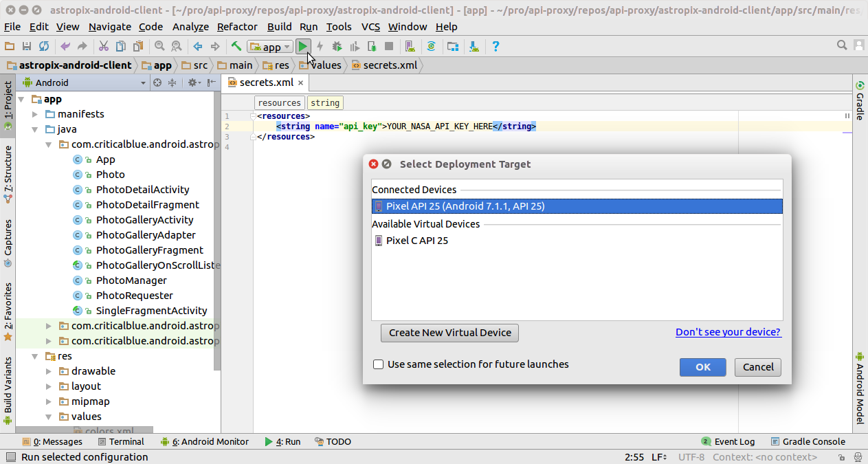The height and width of the screenshot is (464, 868).
Task: Close the secrets.xml tab
Action: click(301, 82)
